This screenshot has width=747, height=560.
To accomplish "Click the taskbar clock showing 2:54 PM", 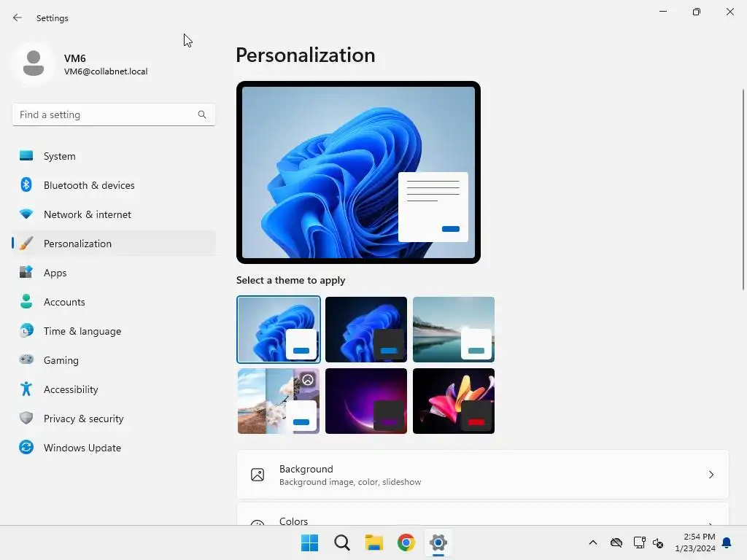I will tap(695, 542).
